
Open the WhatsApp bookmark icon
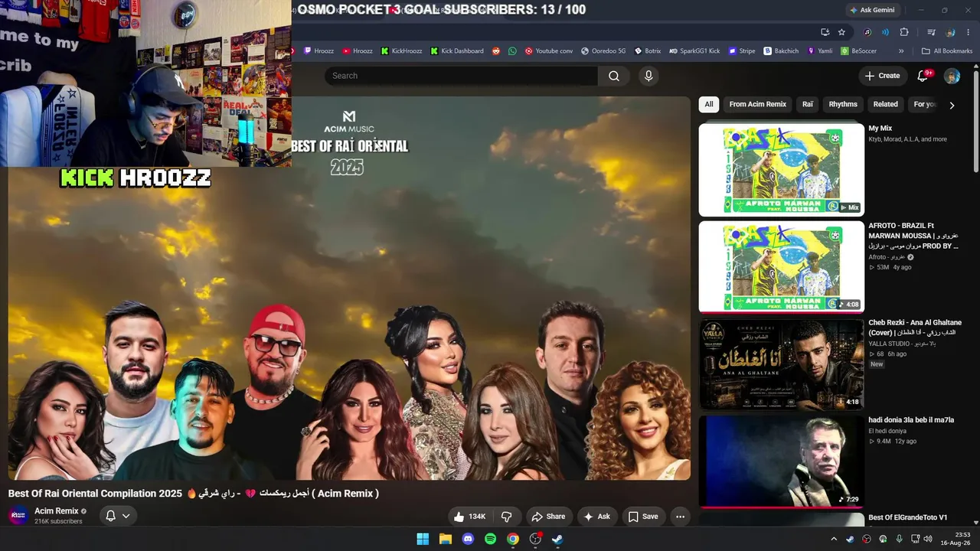coord(511,51)
